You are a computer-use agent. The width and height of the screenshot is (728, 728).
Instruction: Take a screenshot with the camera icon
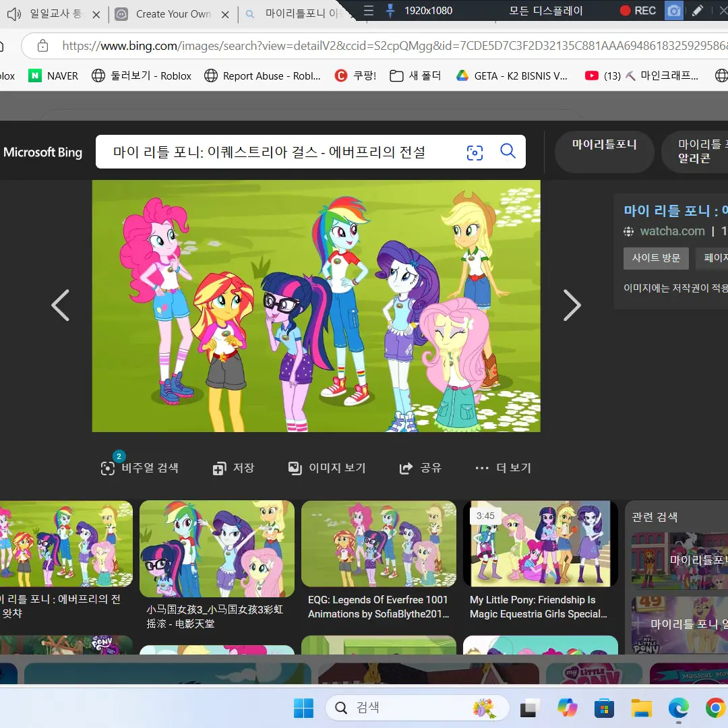tap(673, 10)
